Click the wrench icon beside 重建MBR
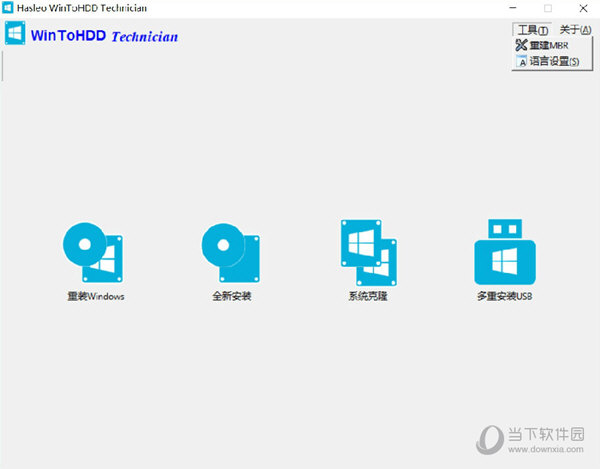 point(521,45)
